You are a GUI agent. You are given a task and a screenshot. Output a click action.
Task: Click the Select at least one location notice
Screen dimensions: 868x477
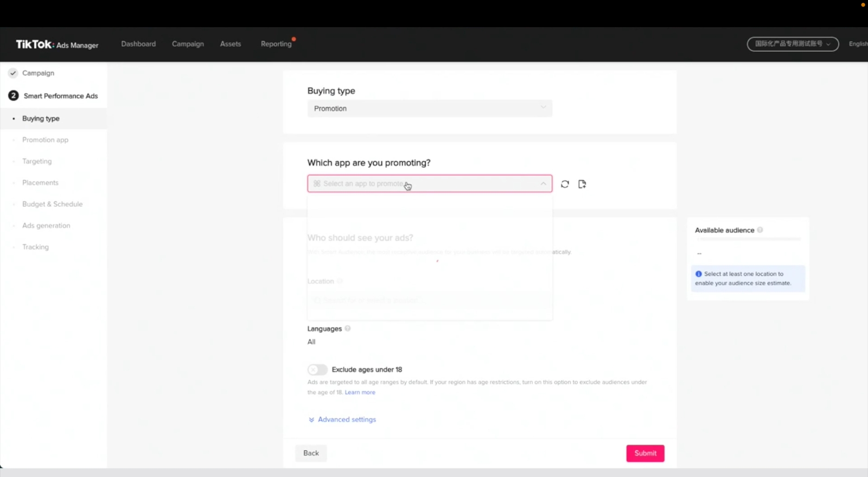pos(748,278)
